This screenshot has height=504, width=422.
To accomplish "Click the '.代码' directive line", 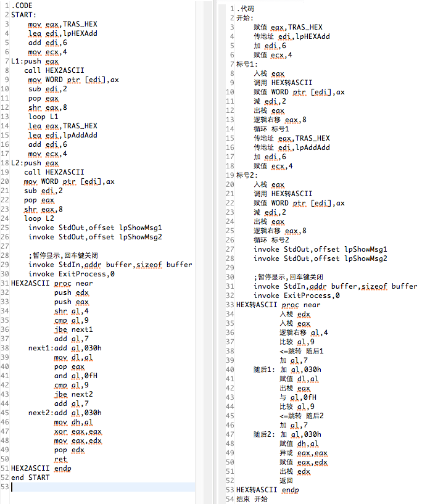I will point(245,9).
